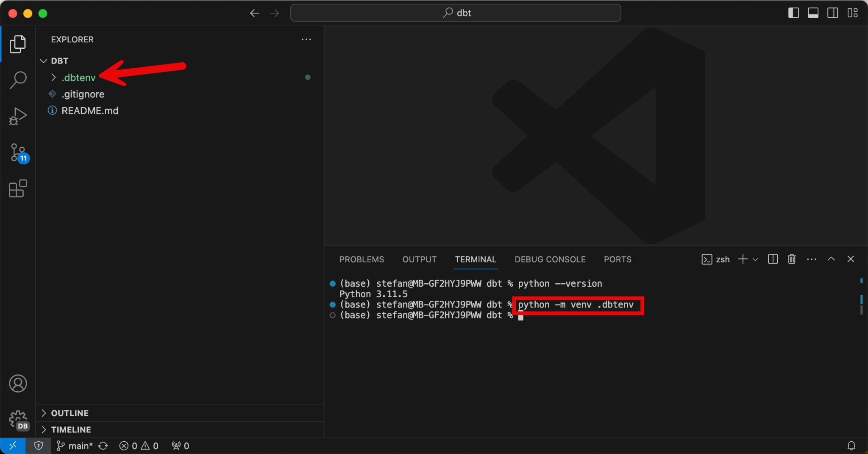
Task: Open Run and Debug view
Action: click(x=18, y=116)
